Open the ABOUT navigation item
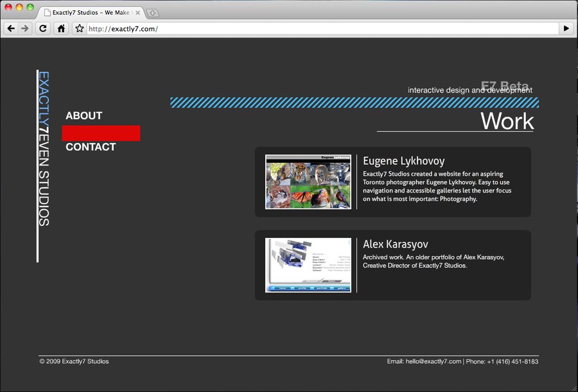Viewport: 578px width, 392px height. coord(83,115)
